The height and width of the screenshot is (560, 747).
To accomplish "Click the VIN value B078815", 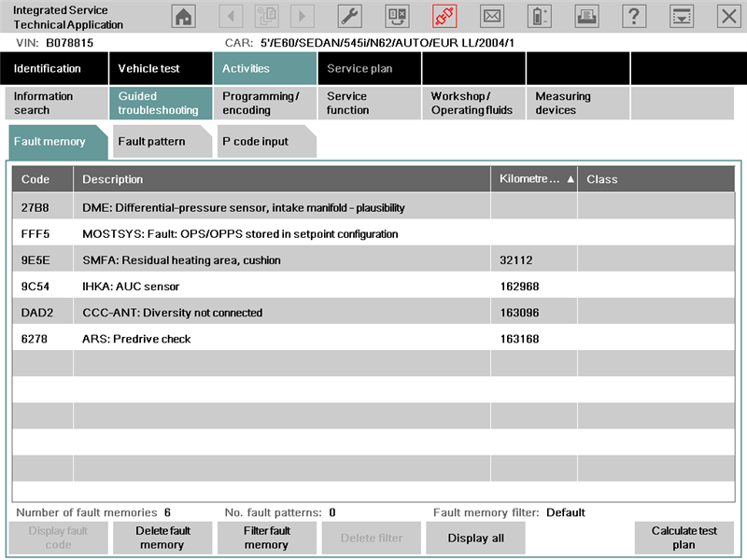I will pyautogui.click(x=69, y=43).
